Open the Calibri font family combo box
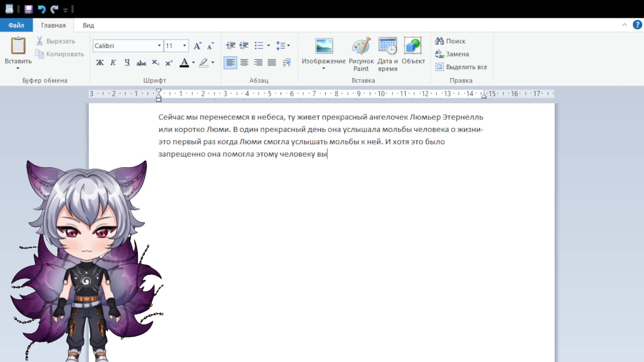Image resolution: width=644 pixels, height=362 pixels. 128,46
